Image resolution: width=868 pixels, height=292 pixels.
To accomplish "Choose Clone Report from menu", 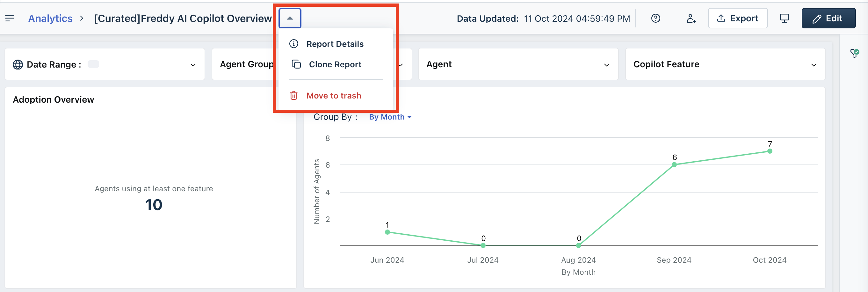I will click(x=335, y=64).
